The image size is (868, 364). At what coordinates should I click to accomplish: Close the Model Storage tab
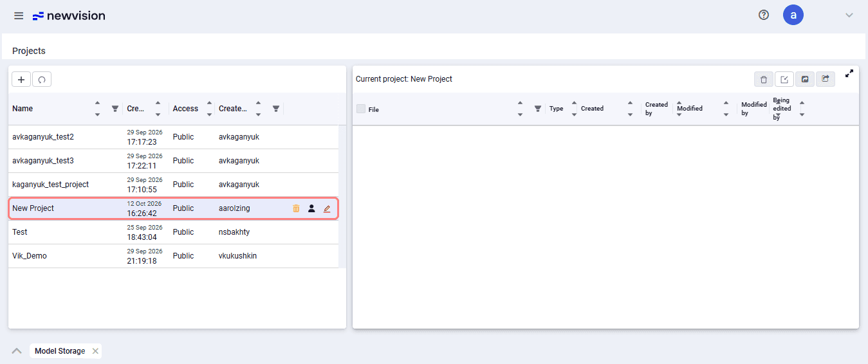coord(95,351)
